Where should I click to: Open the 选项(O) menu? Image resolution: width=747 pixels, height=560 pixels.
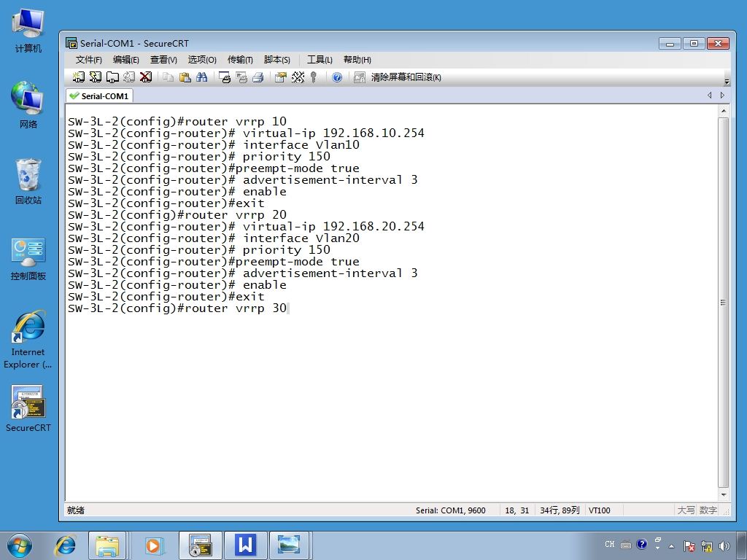click(202, 60)
